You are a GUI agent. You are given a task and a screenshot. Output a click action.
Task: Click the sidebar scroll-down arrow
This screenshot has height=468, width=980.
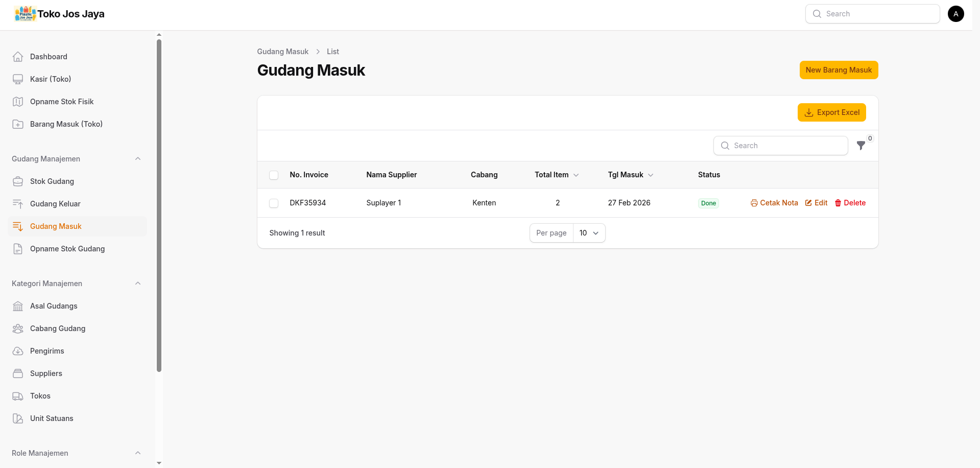[x=159, y=463]
